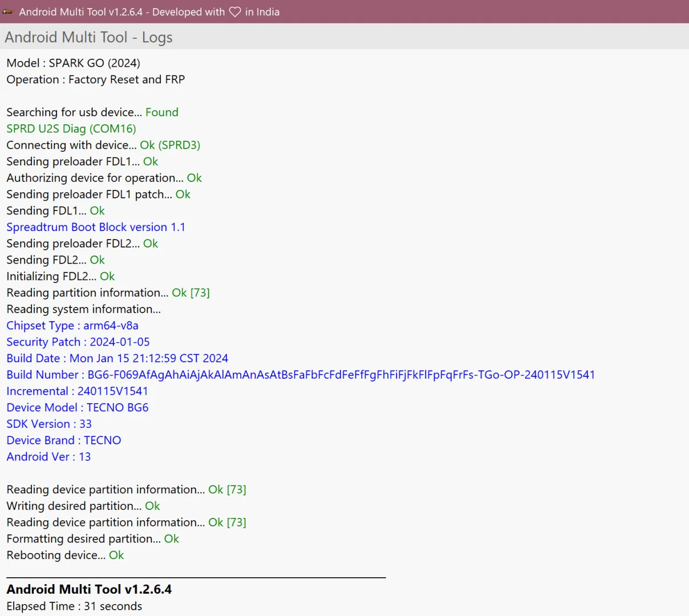
Task: Click bold 'Android Multi Tool v1.2.6.4' footer
Action: pyautogui.click(x=89, y=589)
